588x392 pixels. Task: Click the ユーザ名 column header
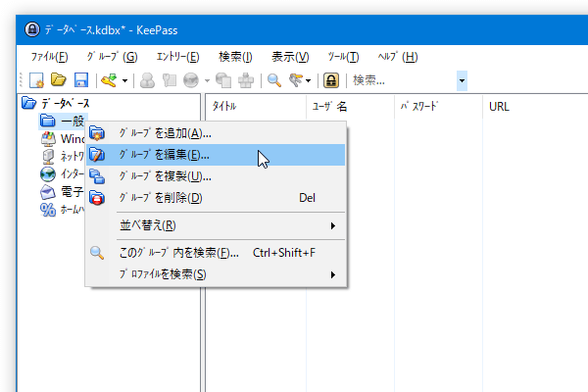[350, 107]
